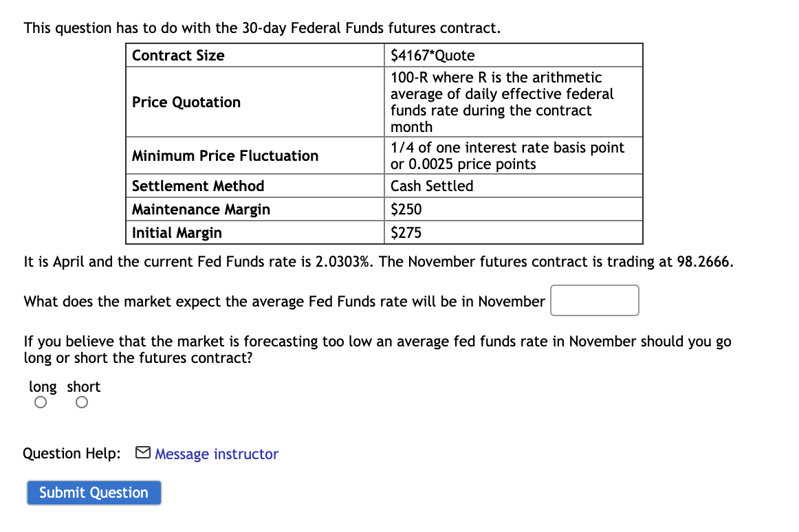This screenshot has height=532, width=799.
Task: Click the long label above its radio button
Action: pyautogui.click(x=42, y=386)
